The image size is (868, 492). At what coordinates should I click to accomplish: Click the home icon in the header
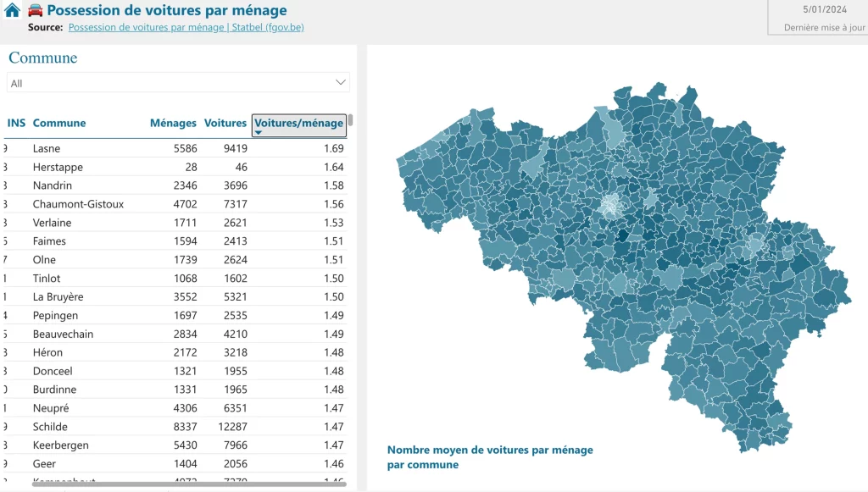tap(13, 11)
